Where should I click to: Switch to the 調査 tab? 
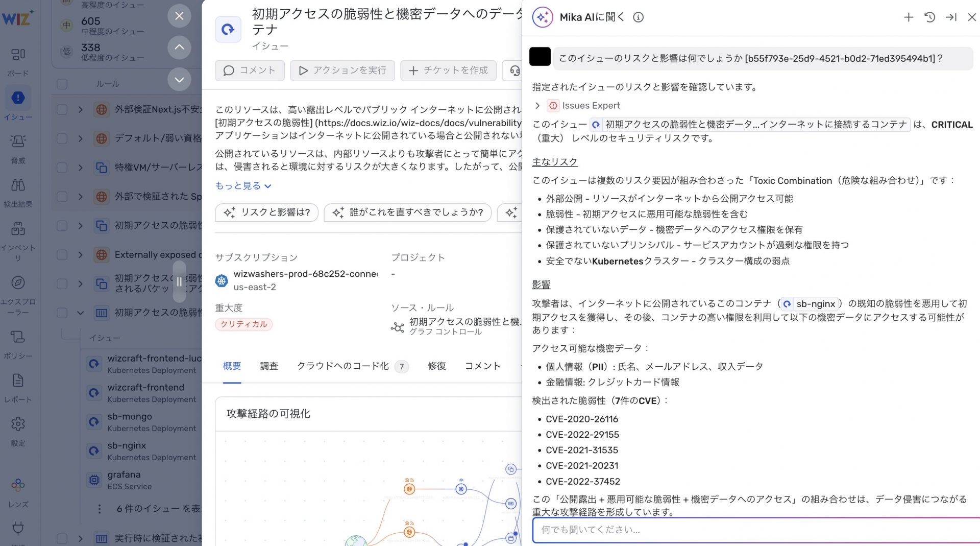click(x=269, y=366)
